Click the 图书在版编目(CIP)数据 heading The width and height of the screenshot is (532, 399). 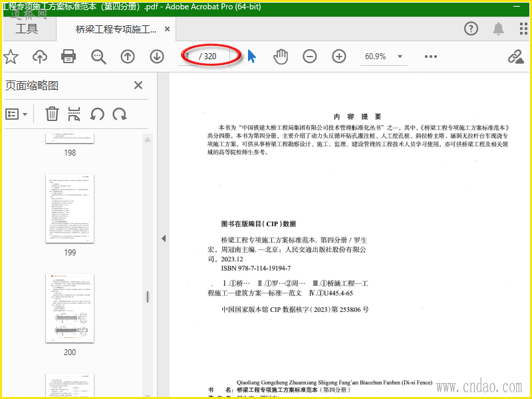[x=259, y=224]
